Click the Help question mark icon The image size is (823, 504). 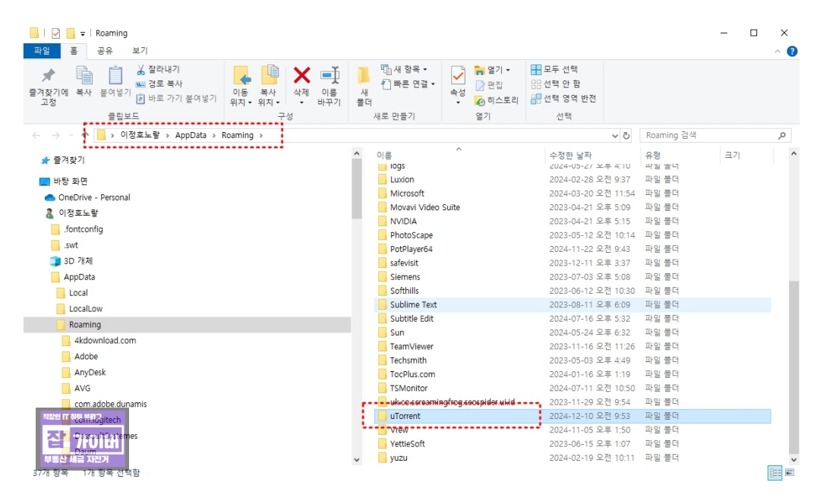click(x=792, y=51)
